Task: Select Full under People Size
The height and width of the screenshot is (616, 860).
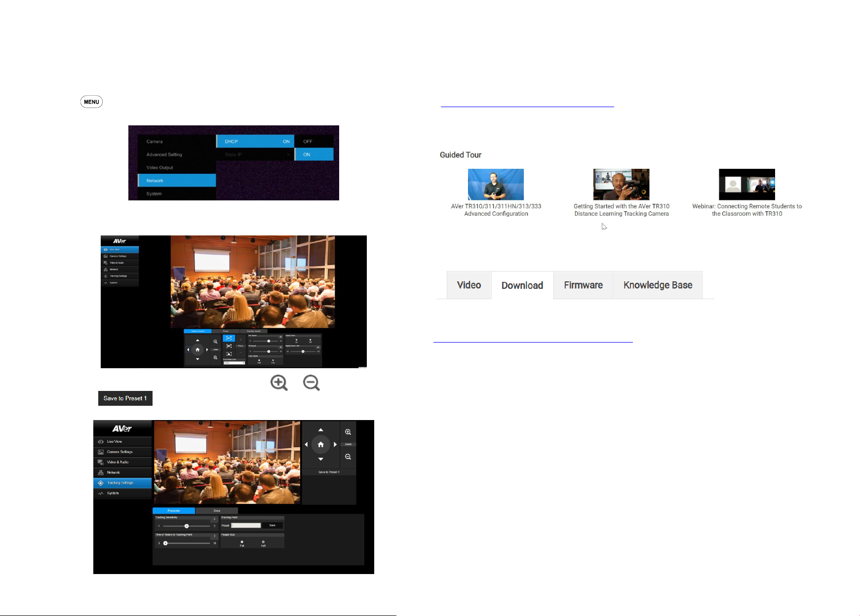Action: [x=242, y=543]
